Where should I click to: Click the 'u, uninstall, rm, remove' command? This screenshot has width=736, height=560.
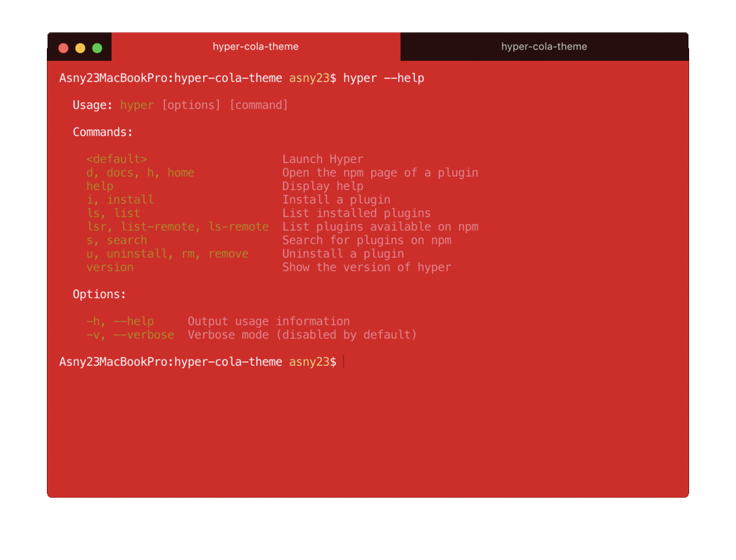click(167, 254)
